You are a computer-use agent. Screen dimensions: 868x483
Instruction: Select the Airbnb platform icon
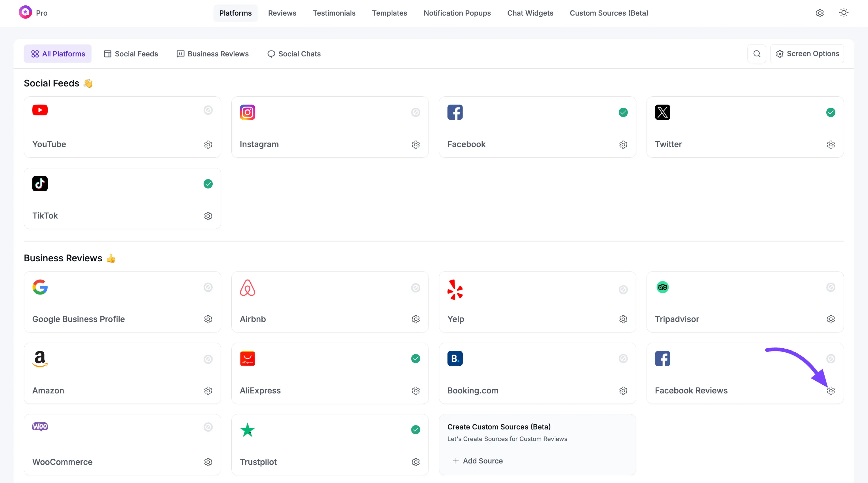pos(247,288)
